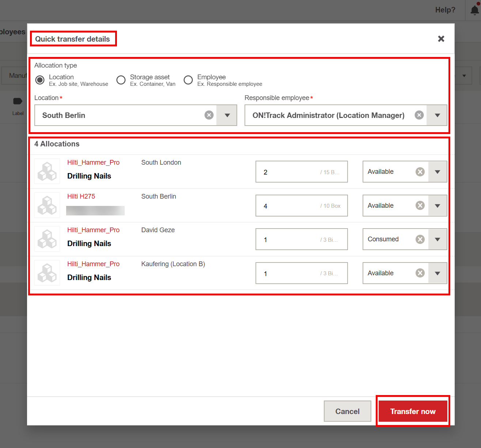Click product thumbnail for Hilti H275
The height and width of the screenshot is (448, 481).
click(x=47, y=205)
